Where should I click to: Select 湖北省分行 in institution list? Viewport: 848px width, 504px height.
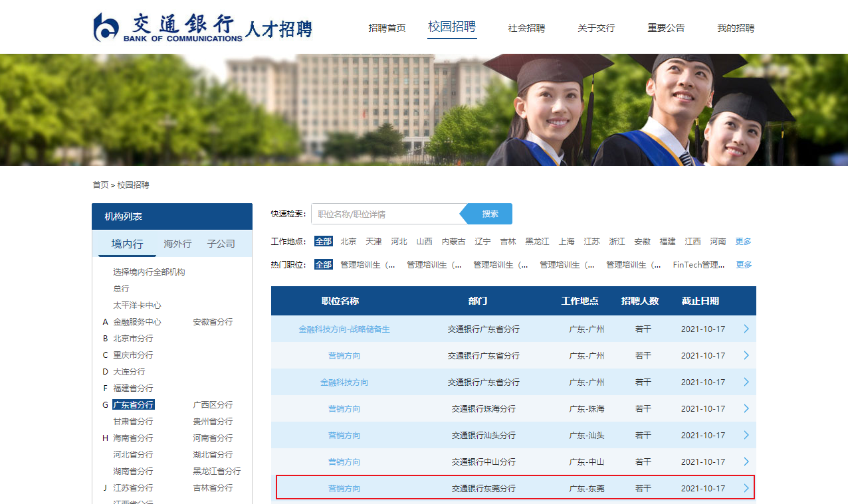213,455
